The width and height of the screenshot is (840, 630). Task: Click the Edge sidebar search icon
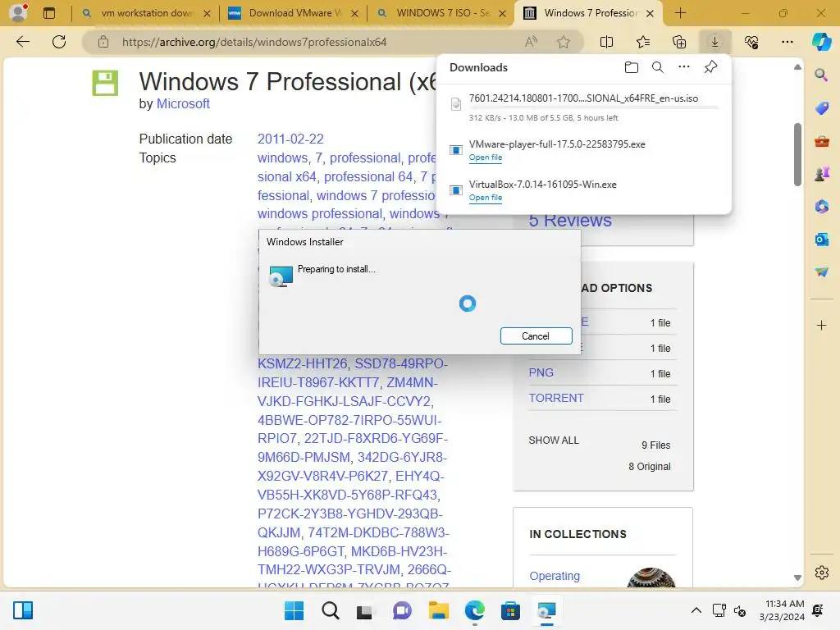tap(821, 75)
